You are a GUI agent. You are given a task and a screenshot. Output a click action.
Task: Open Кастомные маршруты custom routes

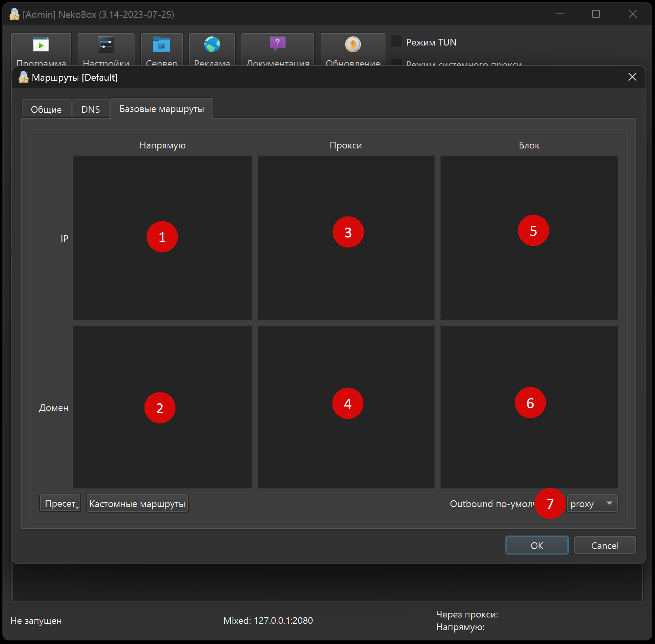click(x=137, y=503)
